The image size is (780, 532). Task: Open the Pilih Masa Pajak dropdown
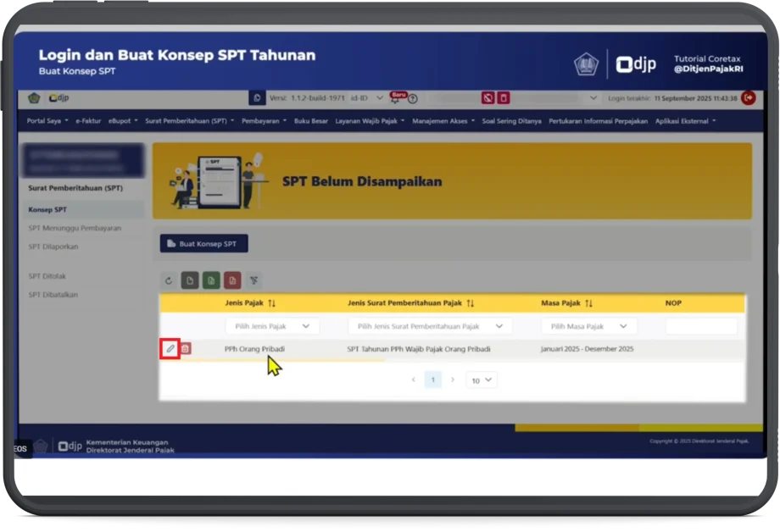tap(588, 326)
